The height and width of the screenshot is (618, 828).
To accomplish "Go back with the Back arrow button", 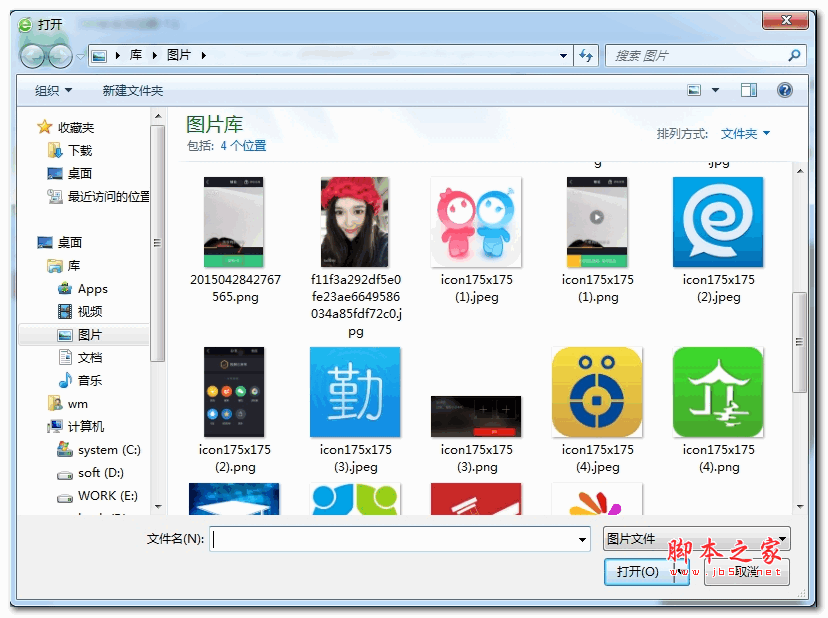I will (x=32, y=55).
